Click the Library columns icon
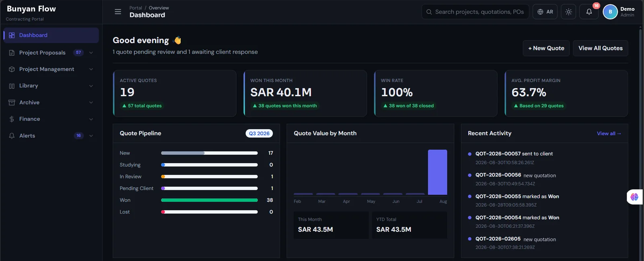644x261 pixels. (x=12, y=86)
